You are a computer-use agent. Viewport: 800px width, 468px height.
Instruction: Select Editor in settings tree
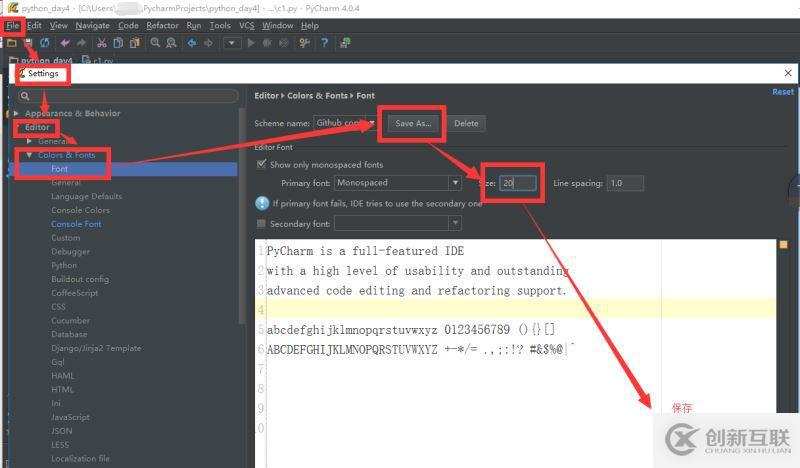[x=37, y=127]
